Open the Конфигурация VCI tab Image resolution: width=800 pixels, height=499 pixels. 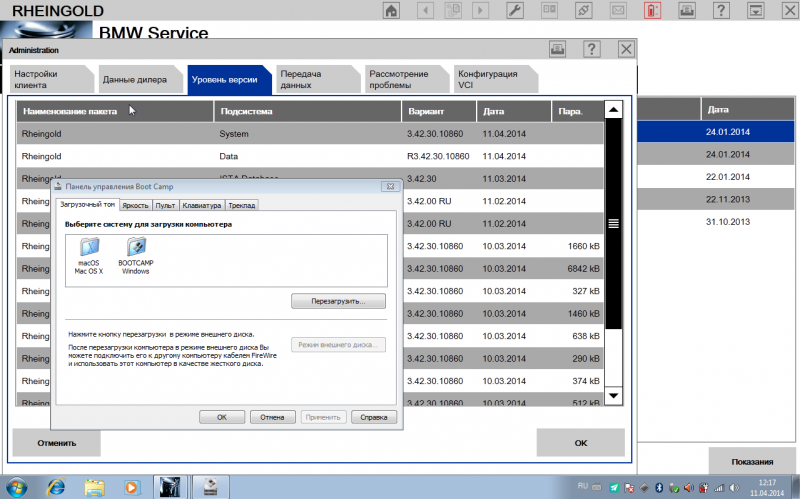coord(494,79)
